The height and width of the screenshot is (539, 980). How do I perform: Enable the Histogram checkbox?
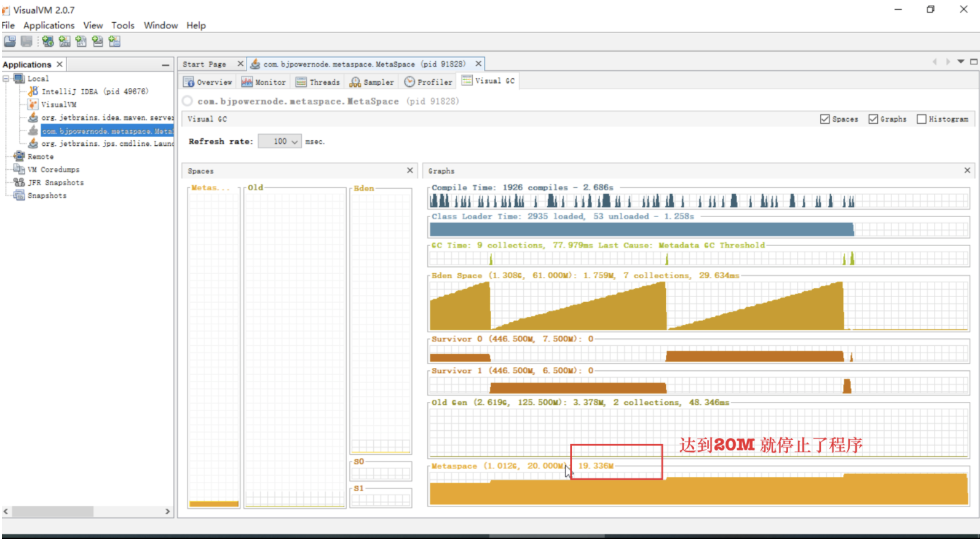click(x=922, y=119)
